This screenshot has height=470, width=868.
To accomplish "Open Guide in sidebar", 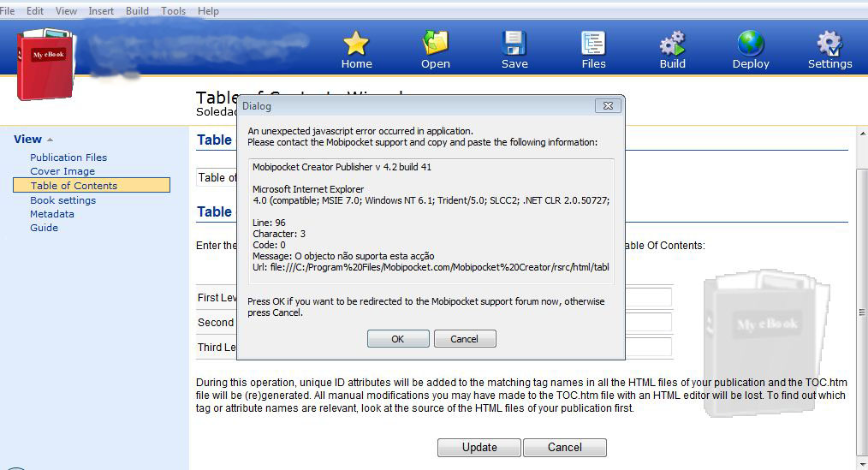I will [x=44, y=228].
